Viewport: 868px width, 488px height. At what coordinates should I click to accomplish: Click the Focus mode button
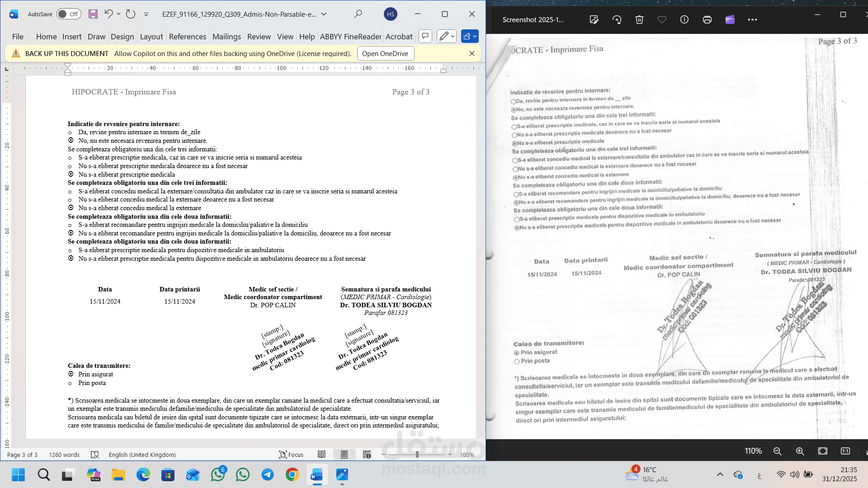click(x=291, y=455)
